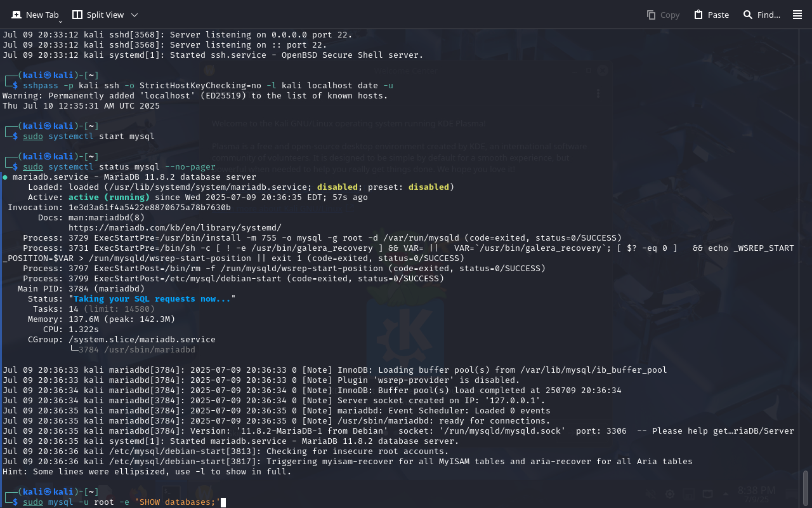The height and width of the screenshot is (508, 812).
Task: Open the New Tab profile dropdown arrow
Action: (60, 22)
